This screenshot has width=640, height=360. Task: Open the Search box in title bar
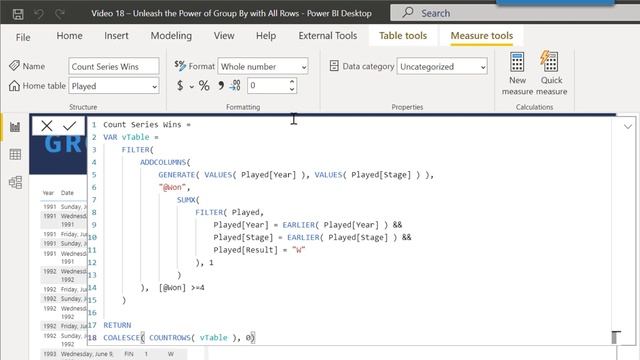(515, 13)
